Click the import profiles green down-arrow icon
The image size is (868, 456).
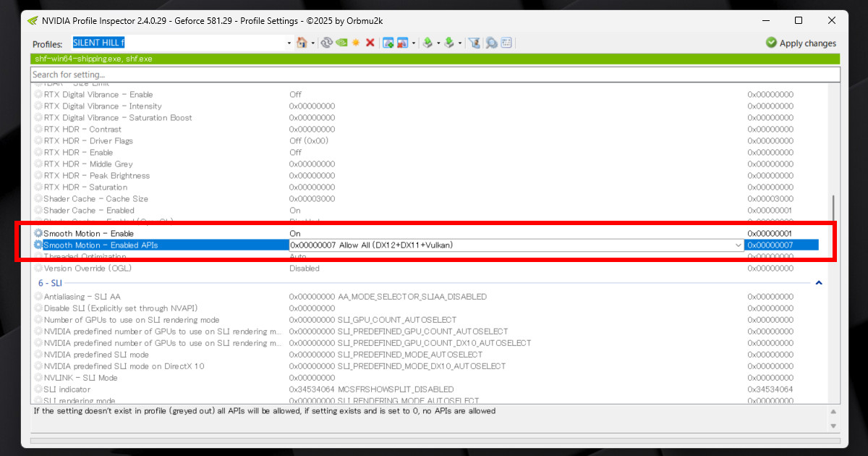[449, 43]
